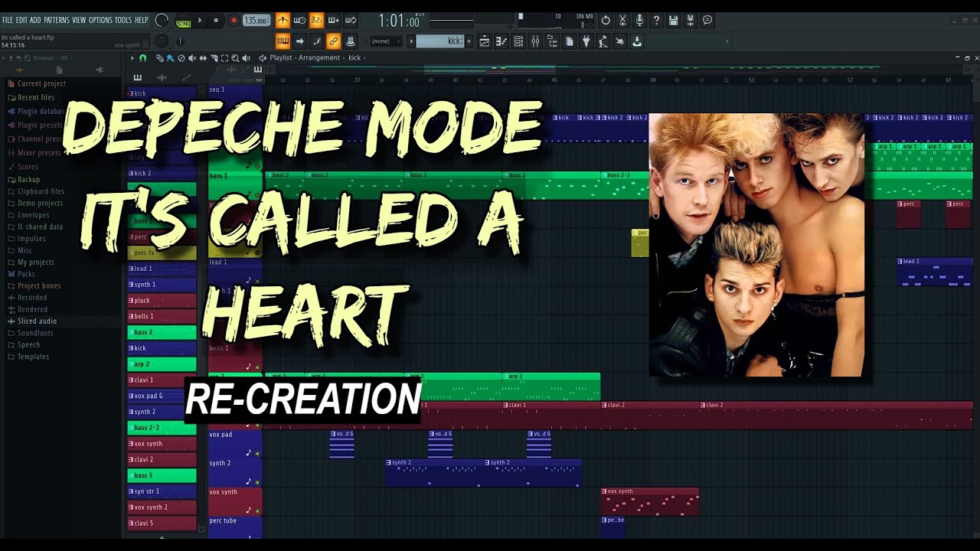Select the Slice tool in playlist
980x551 pixels.
pyautogui.click(x=214, y=58)
